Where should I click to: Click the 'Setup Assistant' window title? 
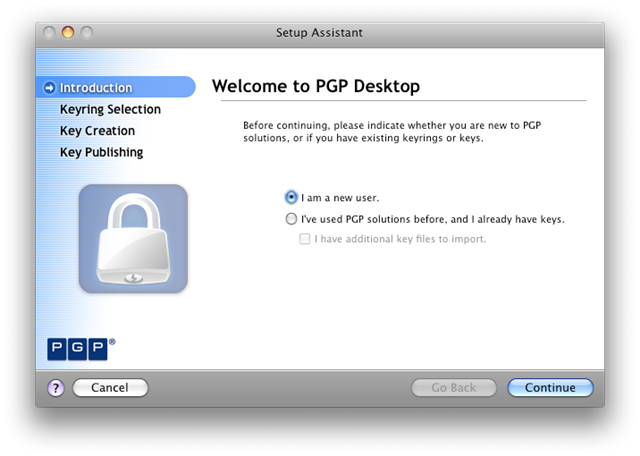click(x=319, y=33)
